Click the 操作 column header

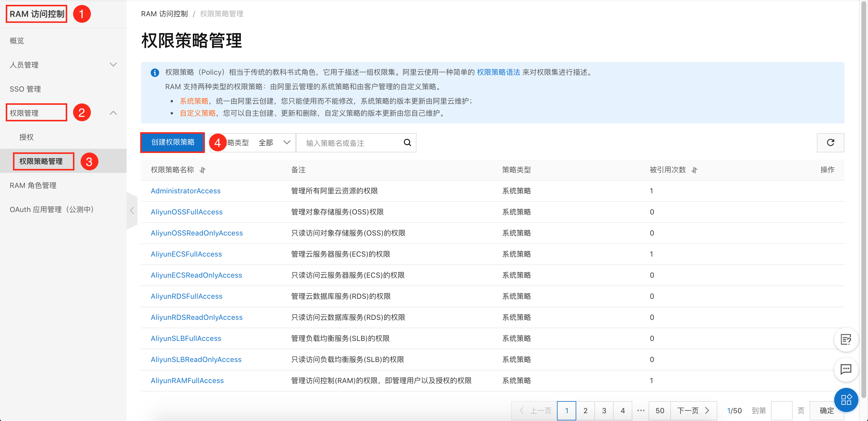827,170
